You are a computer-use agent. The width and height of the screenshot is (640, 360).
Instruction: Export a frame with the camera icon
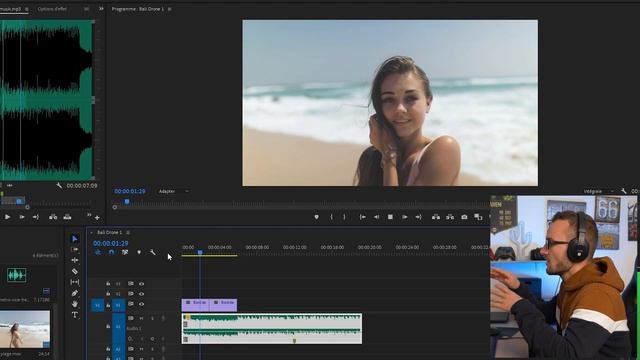pos(464,217)
